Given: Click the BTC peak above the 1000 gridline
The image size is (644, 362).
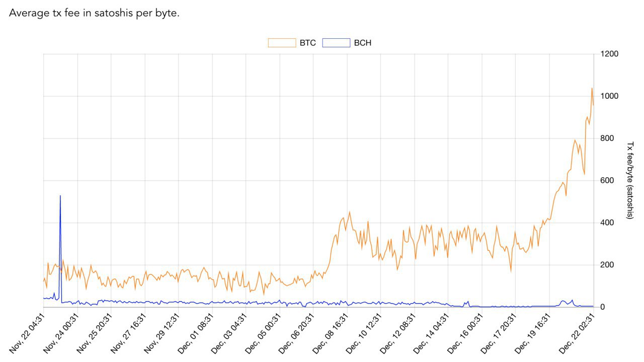Looking at the screenshot, I should coord(592,89).
